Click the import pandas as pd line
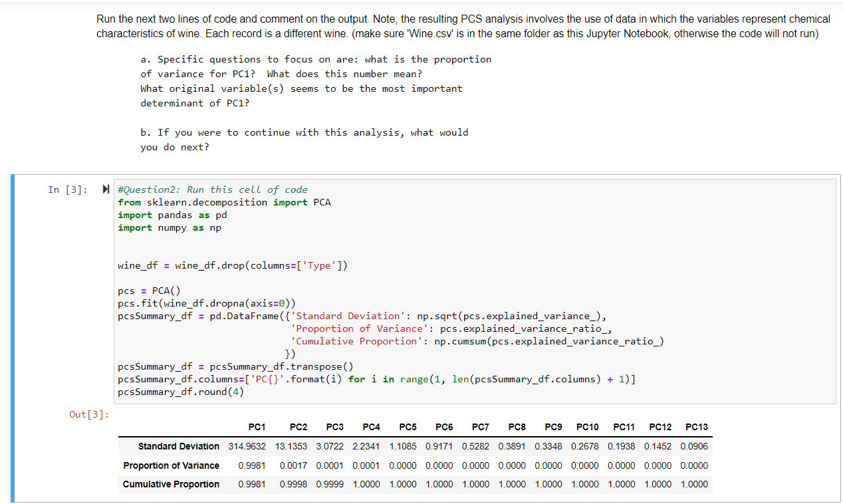 172,215
